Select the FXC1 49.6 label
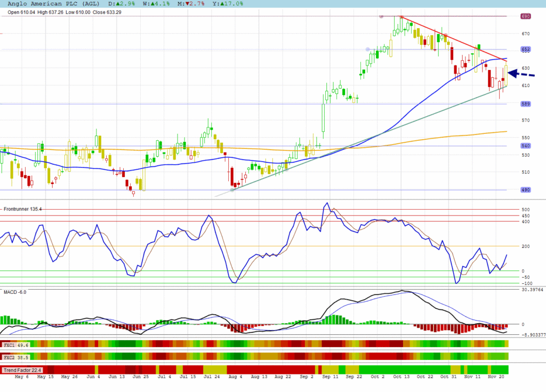The height and width of the screenshot is (392, 546). click(15, 345)
